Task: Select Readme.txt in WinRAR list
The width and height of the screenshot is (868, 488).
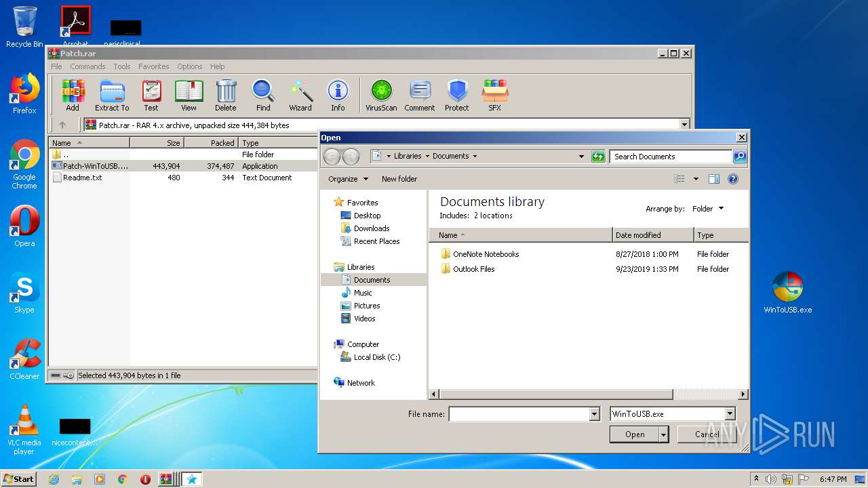Action: click(x=82, y=178)
